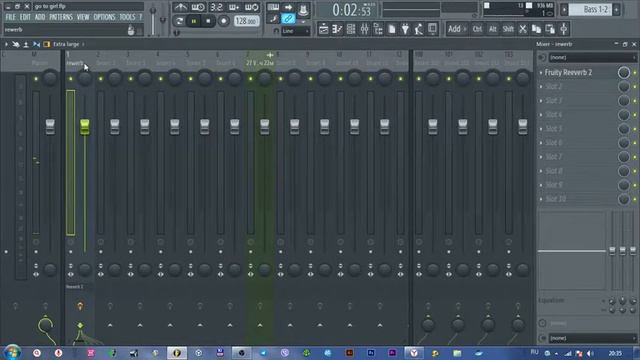Toggle mute light on reverb insert 1
Image resolution: width=640 pixels, height=360 pixels.
tap(71, 79)
